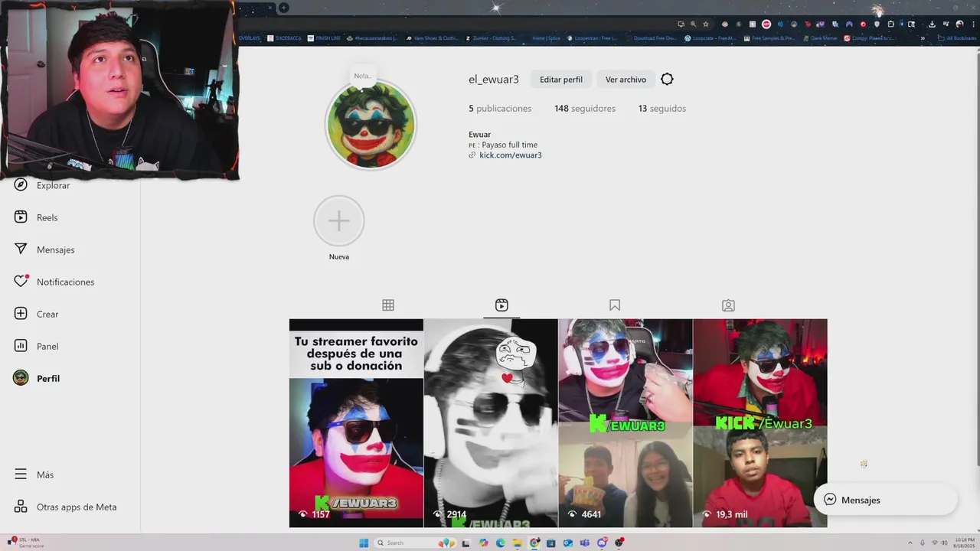Open reel with 1157 views
The width and height of the screenshot is (980, 551).
click(356, 423)
